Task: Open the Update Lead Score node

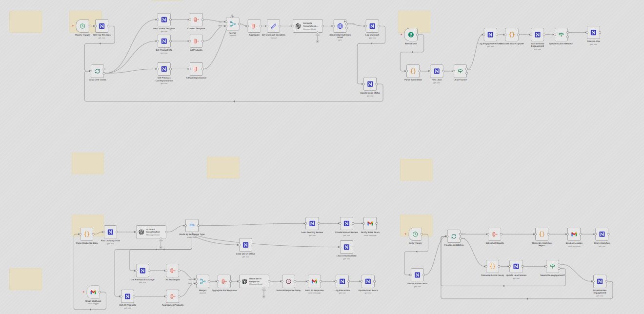Action: (x=368, y=281)
